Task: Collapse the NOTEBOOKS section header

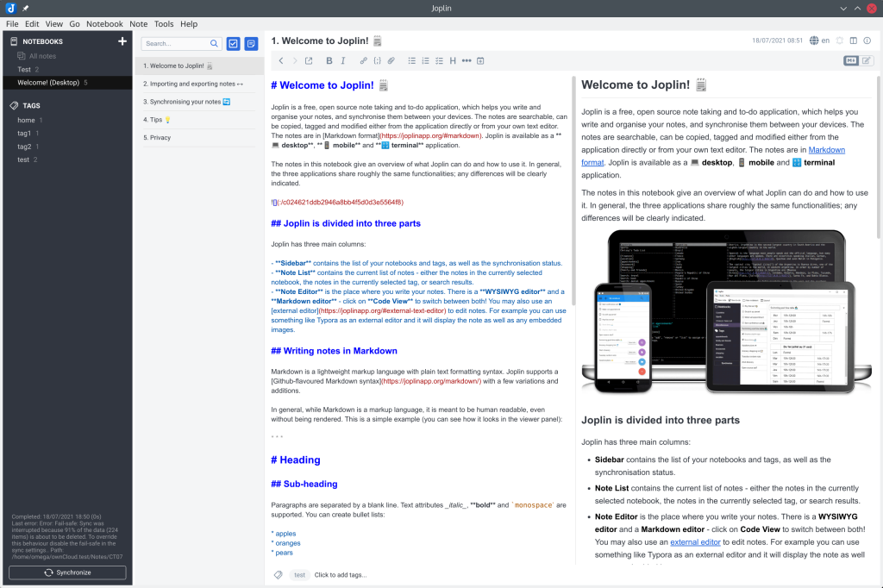Action: 42,41
